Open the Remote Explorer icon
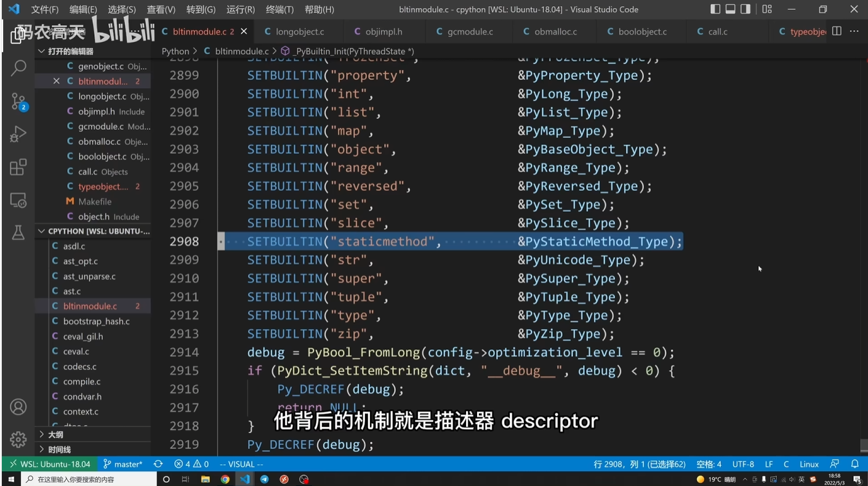 [18, 200]
